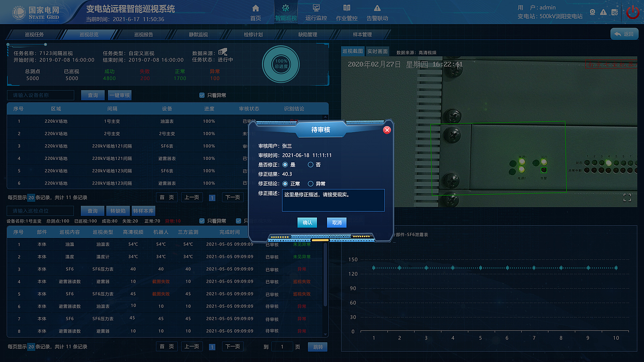Click the 请输入设备名称 search field
This screenshot has height=362, width=644.
(40, 95)
